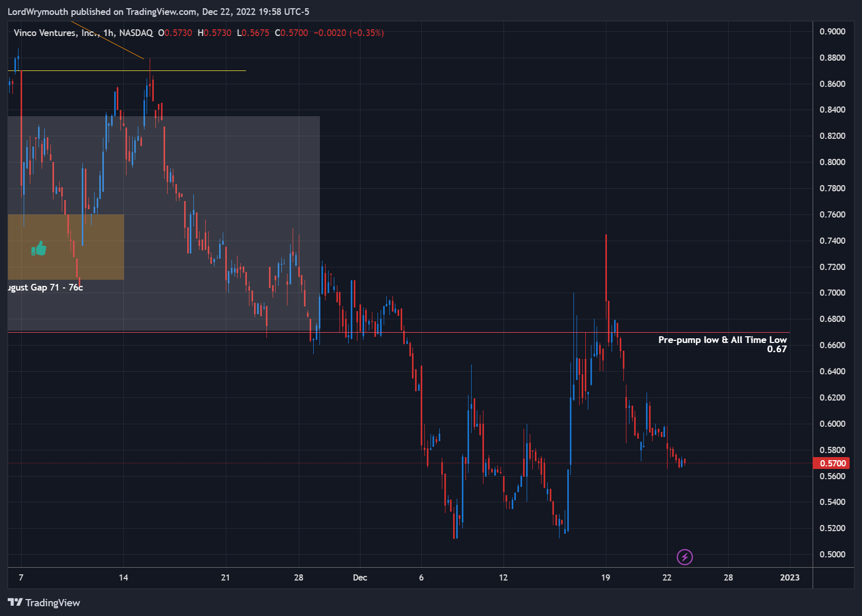This screenshot has height=616, width=862.
Task: Click the date label 28 before Dec
Action: click(298, 577)
